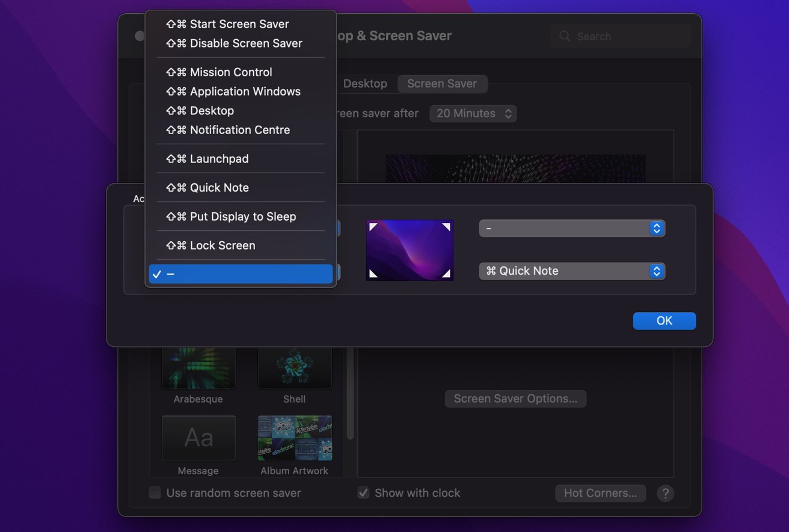The height and width of the screenshot is (532, 789).
Task: Click the Hot Corners button
Action: [600, 494]
